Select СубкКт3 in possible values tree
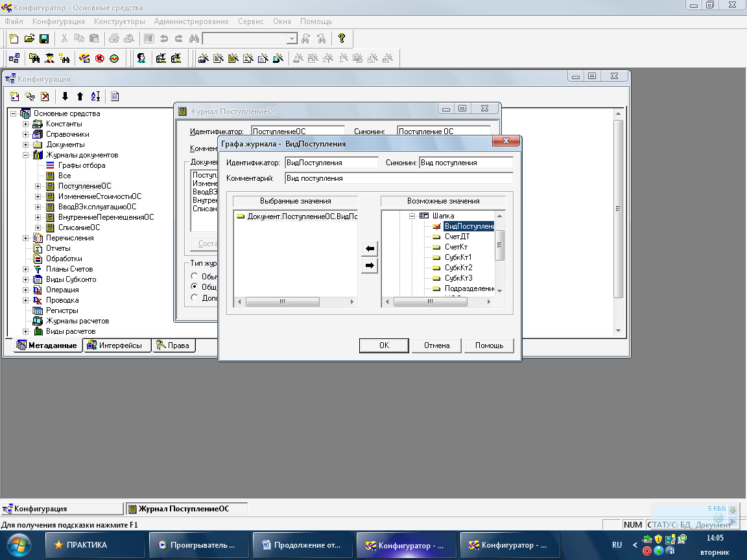747x560 pixels. (458, 279)
